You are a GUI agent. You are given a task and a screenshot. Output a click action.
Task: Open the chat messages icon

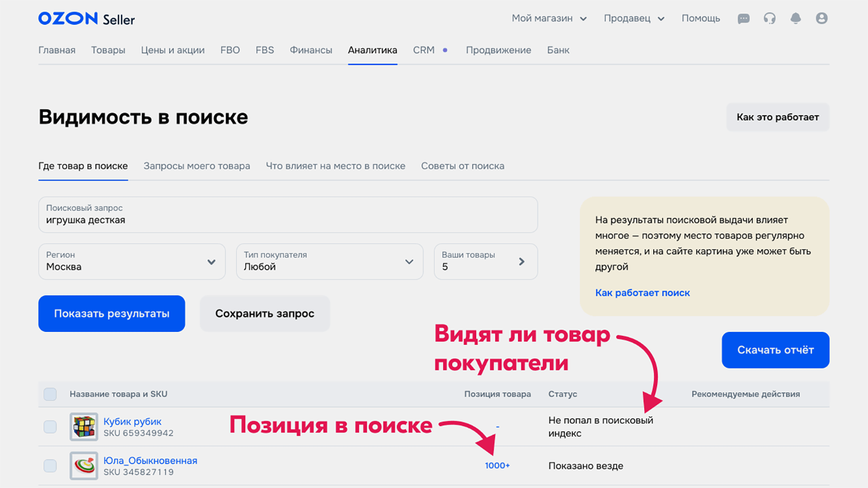coord(743,19)
